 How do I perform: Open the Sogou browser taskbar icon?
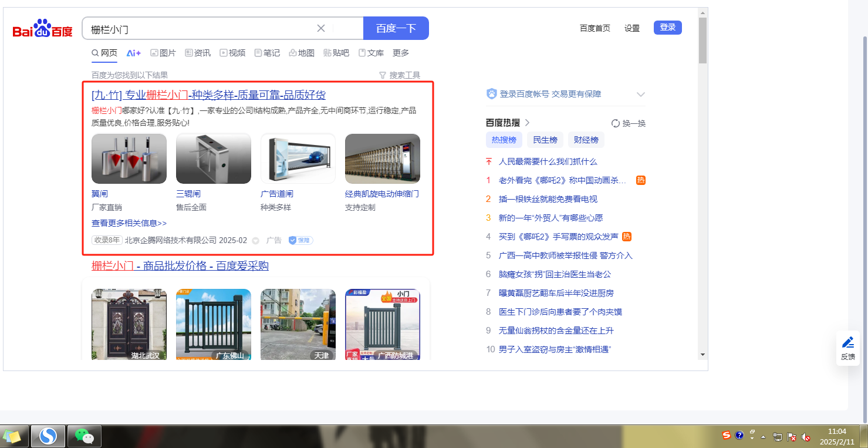click(x=48, y=436)
